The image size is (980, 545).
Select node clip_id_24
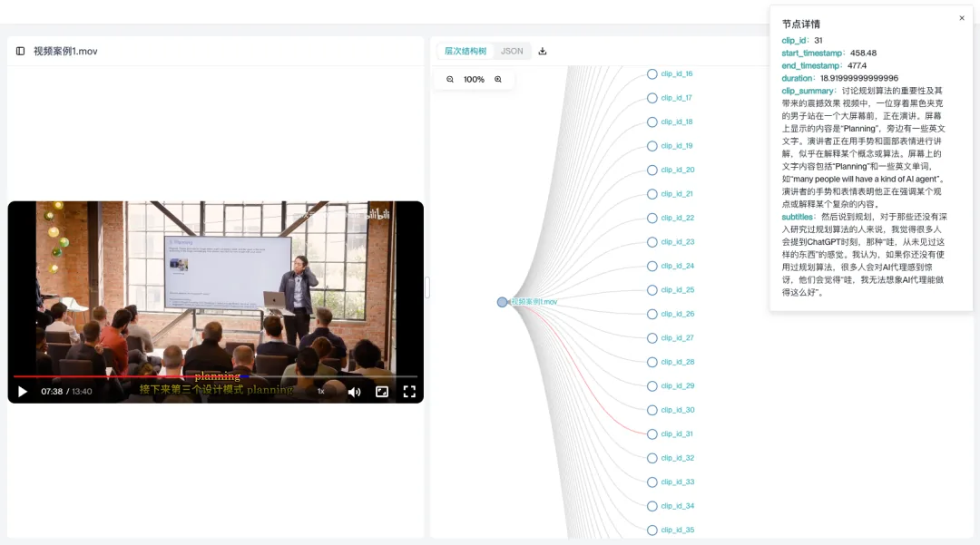click(652, 267)
